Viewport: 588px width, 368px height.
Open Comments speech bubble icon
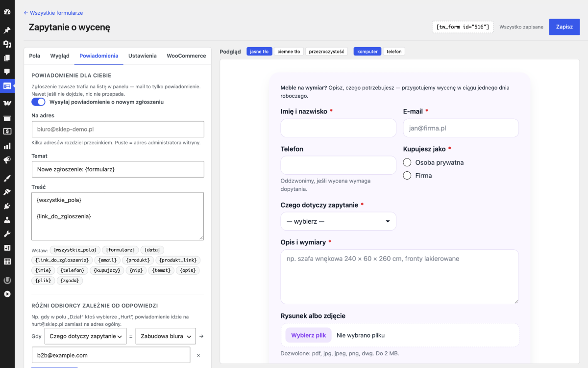tap(7, 72)
